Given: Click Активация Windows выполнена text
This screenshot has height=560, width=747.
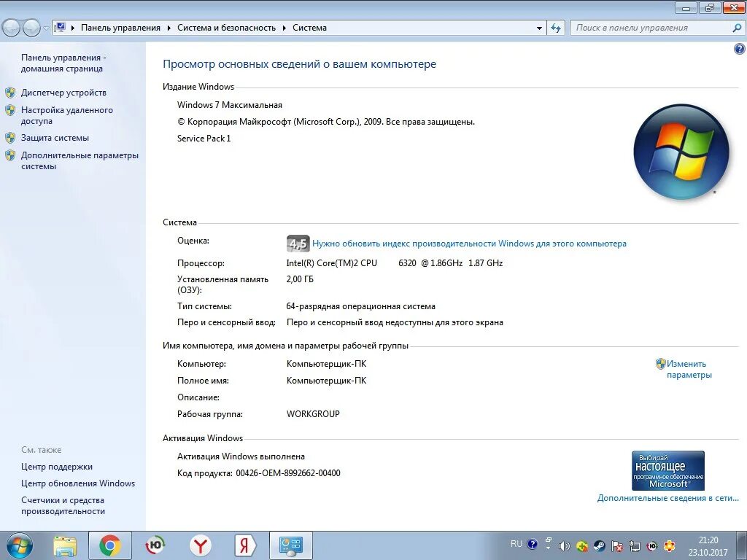Looking at the screenshot, I should tap(241, 456).
